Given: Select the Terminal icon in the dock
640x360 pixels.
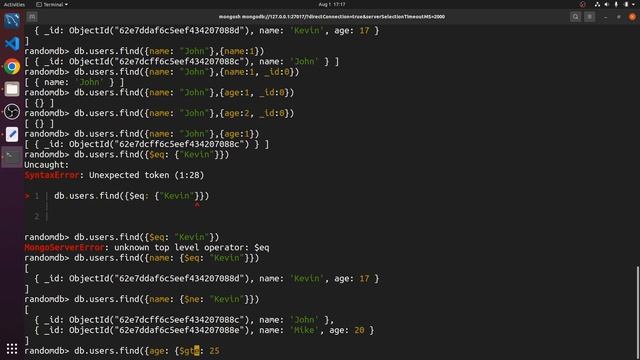Looking at the screenshot, I should (x=12, y=157).
